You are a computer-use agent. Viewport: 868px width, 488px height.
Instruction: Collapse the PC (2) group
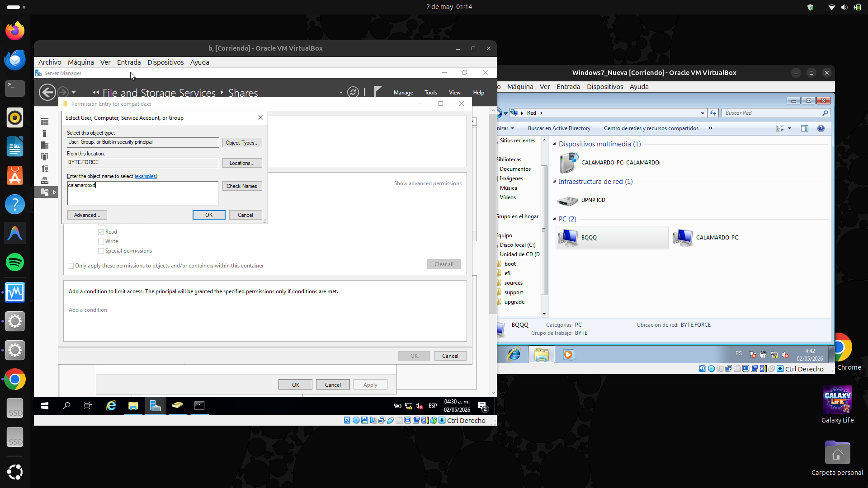554,219
